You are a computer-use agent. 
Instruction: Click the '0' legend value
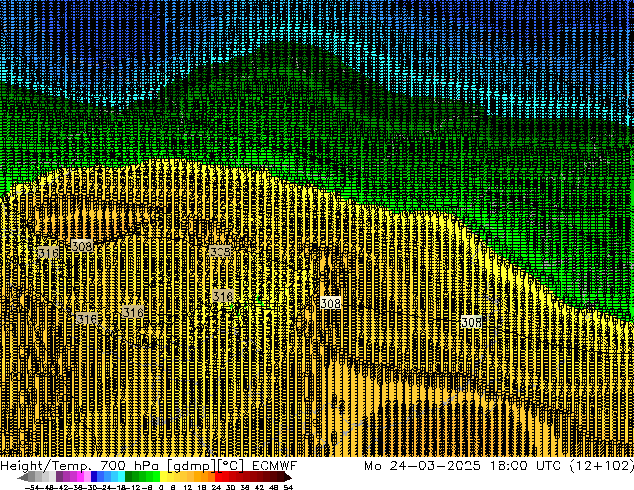(x=161, y=487)
